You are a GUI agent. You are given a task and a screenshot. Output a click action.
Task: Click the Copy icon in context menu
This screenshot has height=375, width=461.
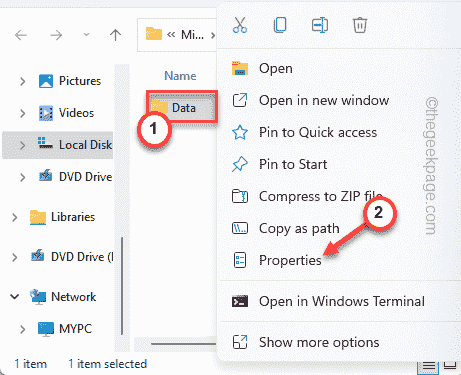[280, 25]
